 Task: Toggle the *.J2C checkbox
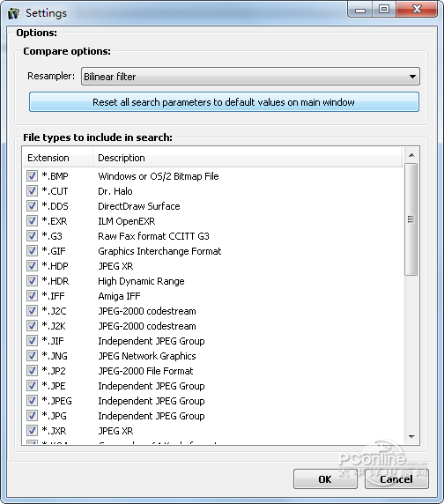pos(32,311)
